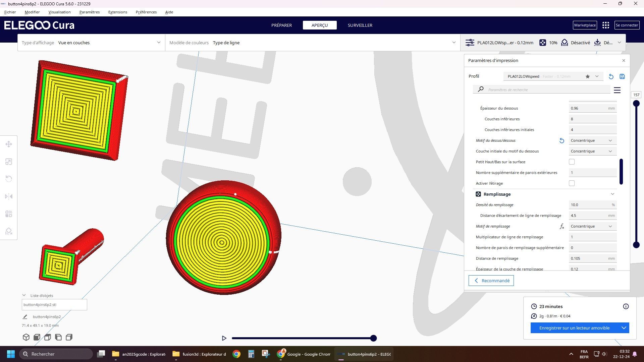Reset profile changes with undo icon

tap(611, 76)
